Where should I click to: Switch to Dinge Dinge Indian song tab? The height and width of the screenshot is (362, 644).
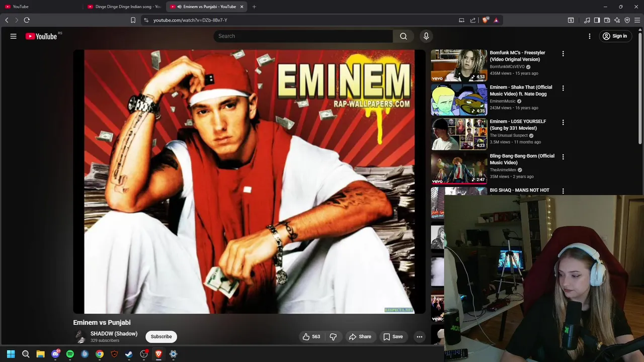[124, 7]
